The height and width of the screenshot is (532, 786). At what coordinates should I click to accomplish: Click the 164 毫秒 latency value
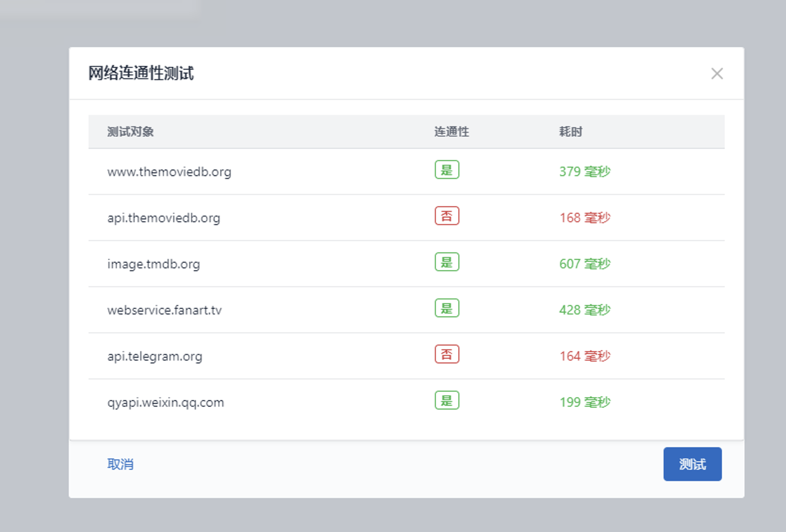point(585,356)
